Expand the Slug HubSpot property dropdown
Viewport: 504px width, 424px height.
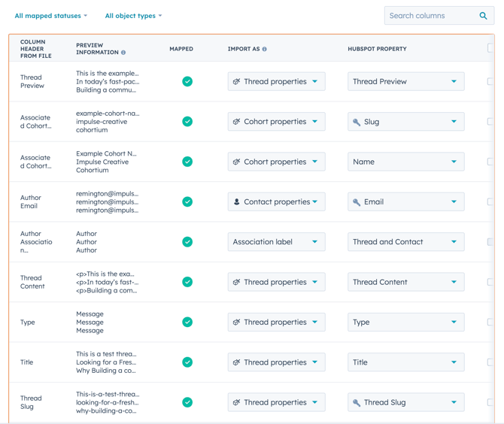[x=405, y=122]
